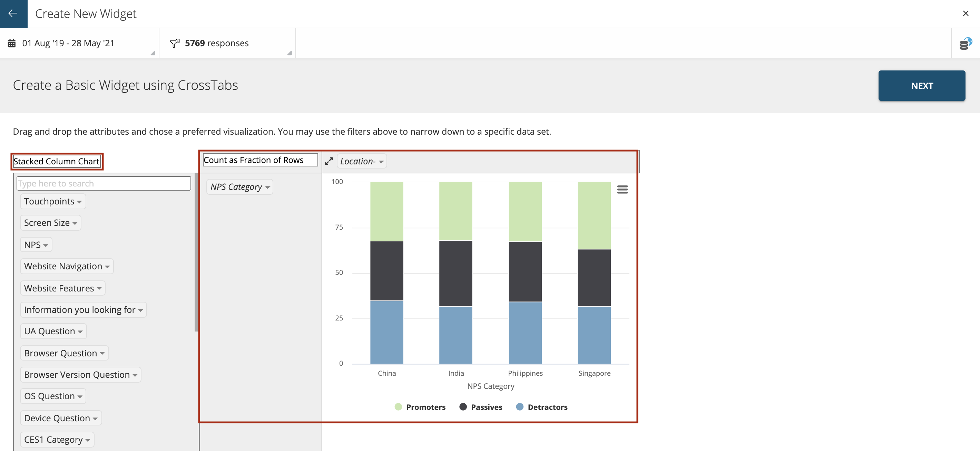Click the back arrow icon
980x451 pixels.
tap(13, 13)
